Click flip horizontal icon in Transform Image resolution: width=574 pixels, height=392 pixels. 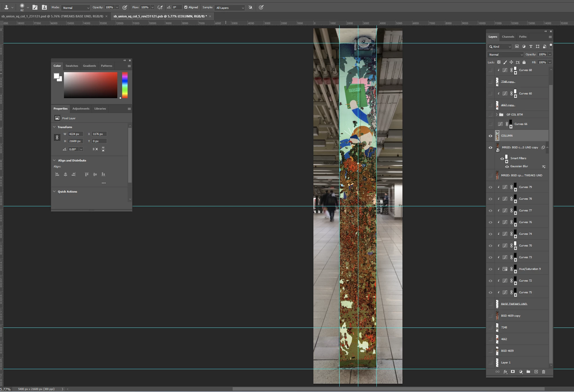click(95, 149)
